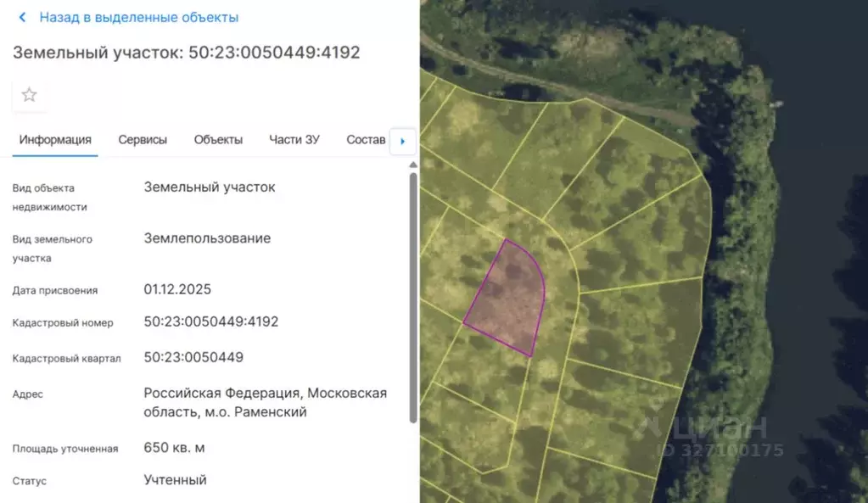
Task: Click the status value Учтенный
Action: click(176, 479)
